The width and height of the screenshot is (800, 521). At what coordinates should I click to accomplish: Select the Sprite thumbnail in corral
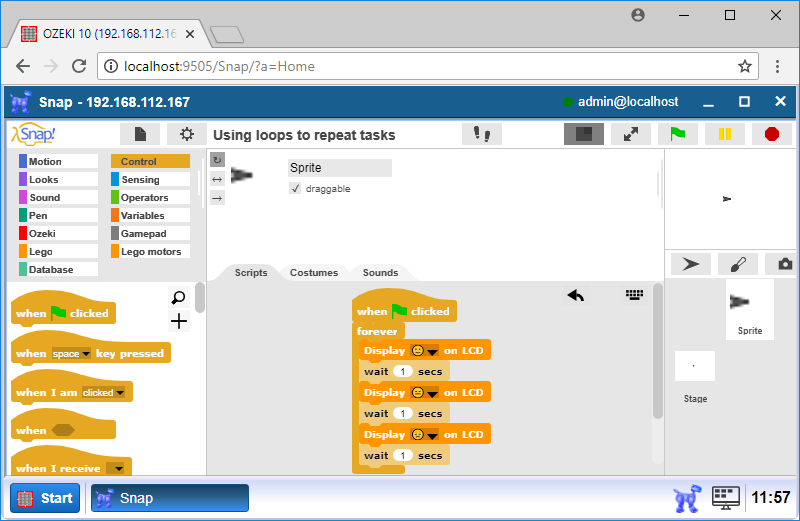pos(749,309)
